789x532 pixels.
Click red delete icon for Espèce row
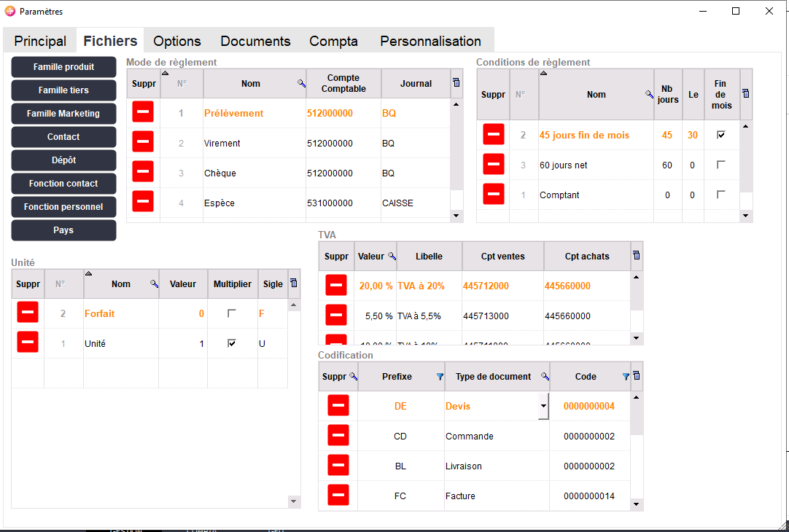pos(143,203)
